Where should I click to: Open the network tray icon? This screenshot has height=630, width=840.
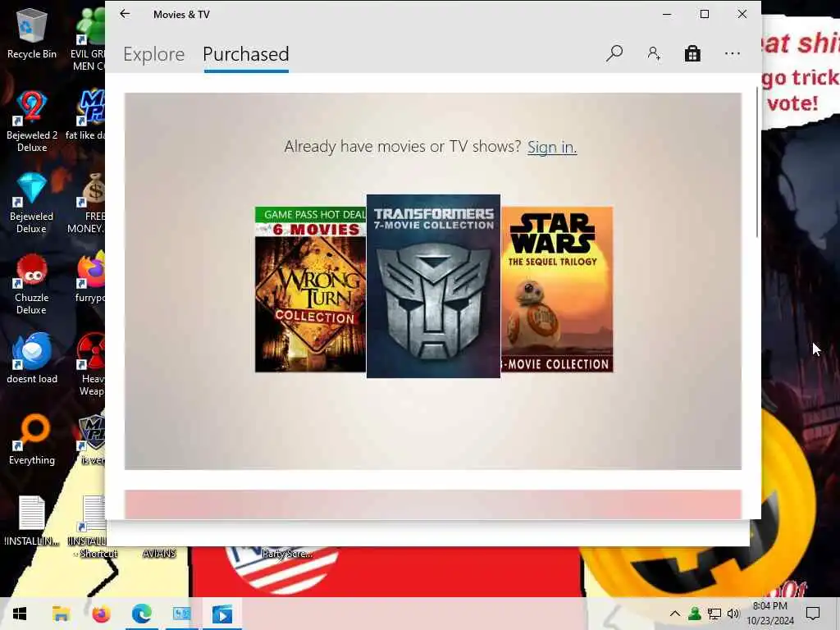714,614
